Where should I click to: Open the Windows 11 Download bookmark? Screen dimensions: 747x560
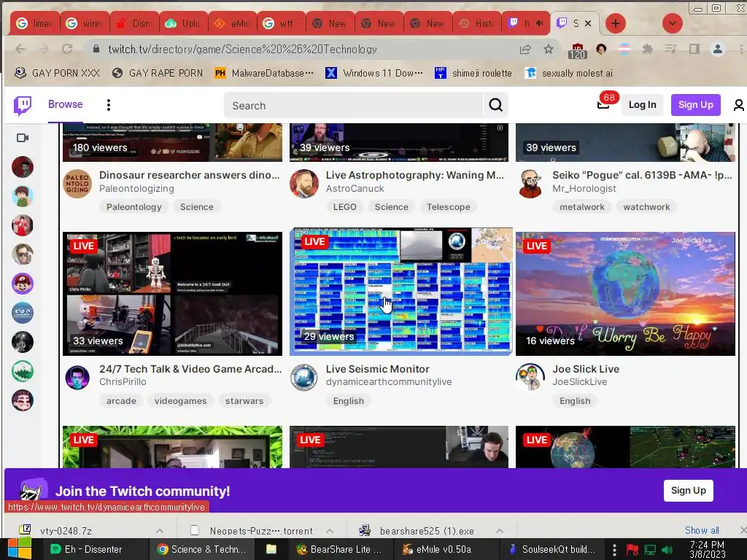[x=374, y=73]
